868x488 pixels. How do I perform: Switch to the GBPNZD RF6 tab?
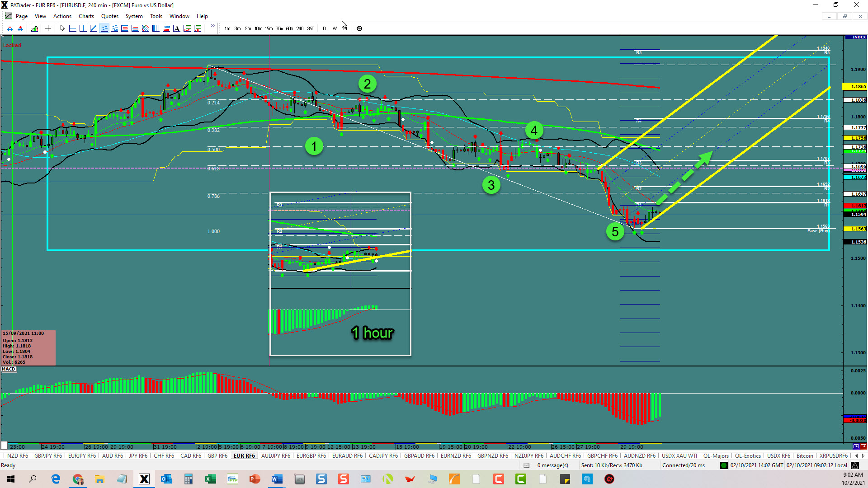493,456
